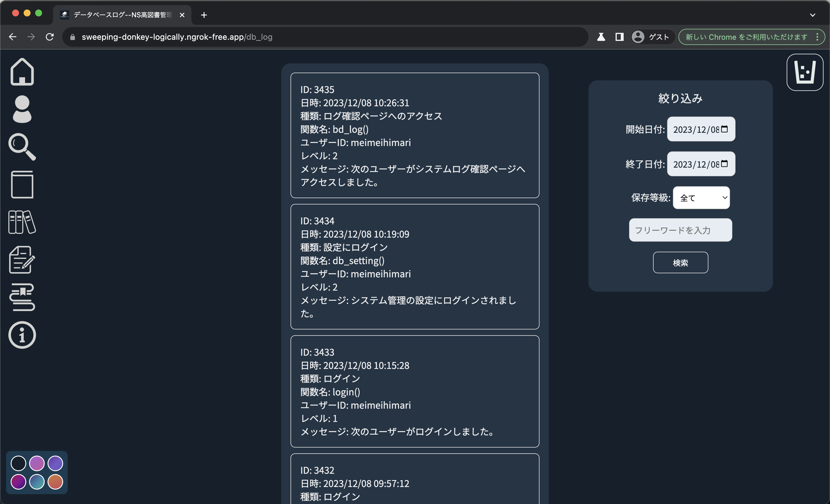The image size is (830, 504).
Task: Open a new browser tab with plus
Action: coord(204,15)
